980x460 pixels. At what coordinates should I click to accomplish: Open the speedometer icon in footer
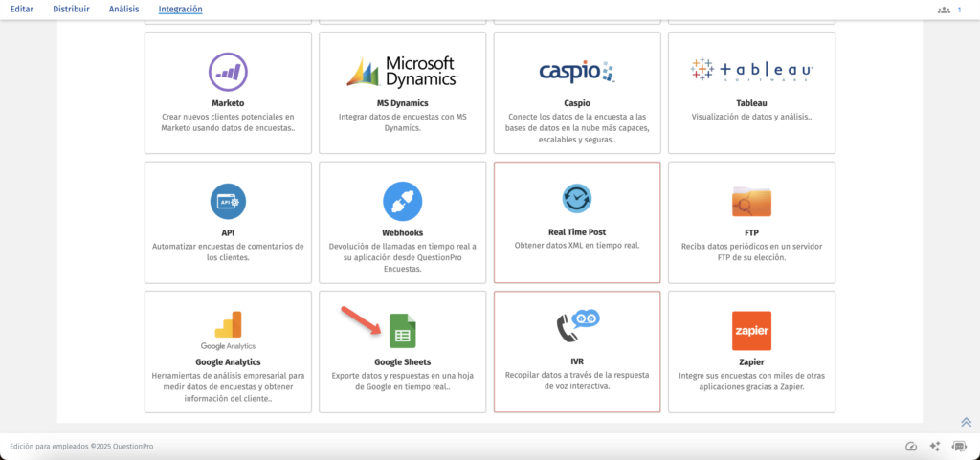pos(911,447)
